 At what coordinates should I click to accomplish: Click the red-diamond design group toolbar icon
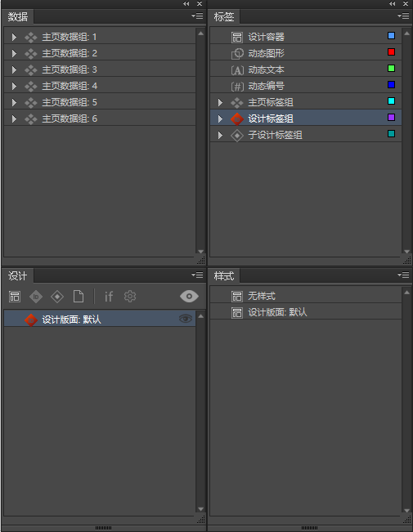(36, 297)
